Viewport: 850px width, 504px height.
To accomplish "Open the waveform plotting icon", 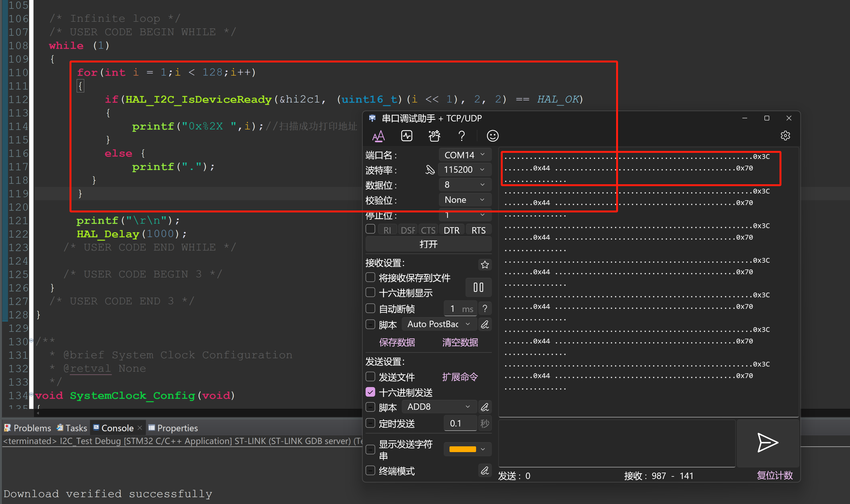I will coord(407,136).
